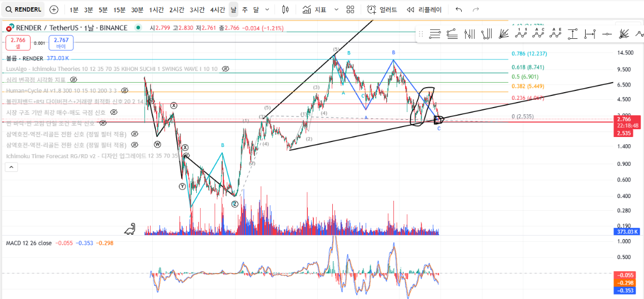Select the Elliott correction wave A-C tool
This screenshot has width=644, height=299.
[538, 34]
